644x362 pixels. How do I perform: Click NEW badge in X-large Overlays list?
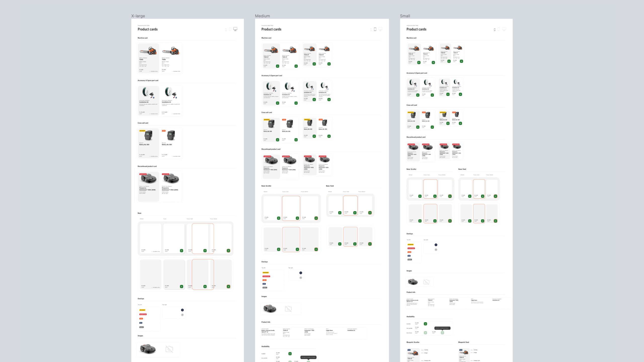tap(141, 323)
